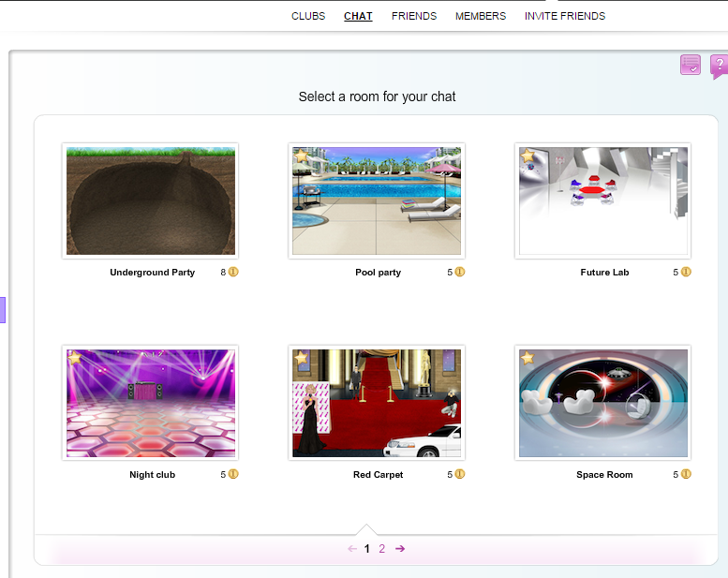Viewport: 728px width, 578px height.
Task: Click the price 8 for Underground Party
Action: (223, 273)
